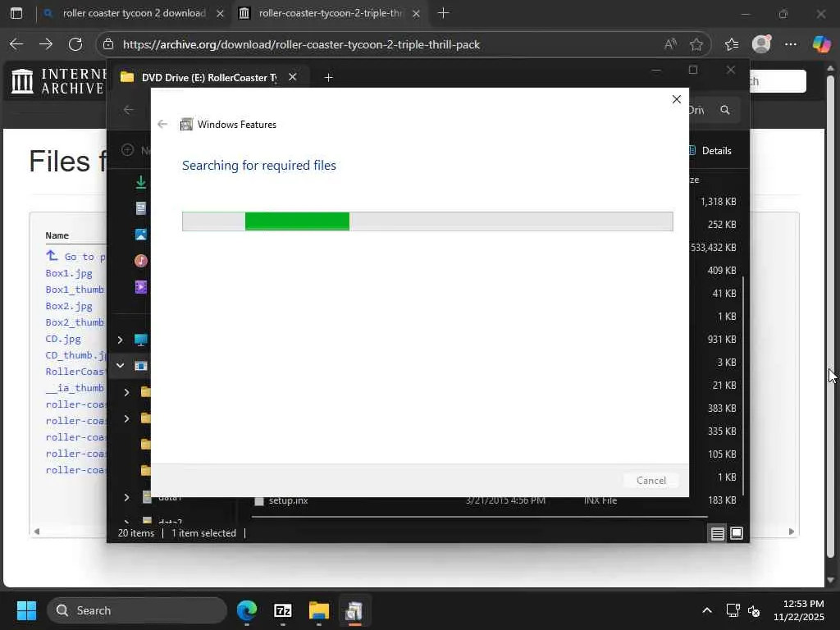Viewport: 840px width, 630px height.
Task: Collapse the DVD Drive tree node
Action: tap(120, 366)
